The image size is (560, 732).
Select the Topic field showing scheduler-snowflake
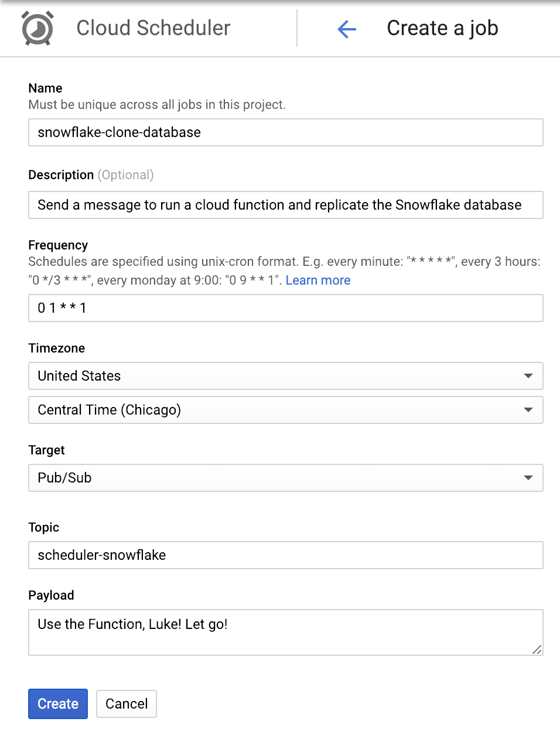[x=285, y=555]
